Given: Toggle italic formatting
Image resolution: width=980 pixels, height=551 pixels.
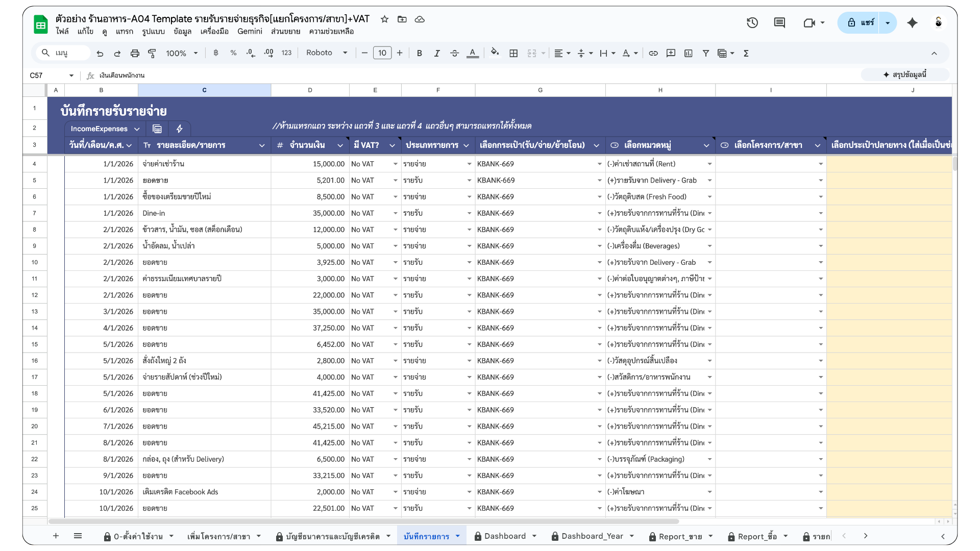Looking at the screenshot, I should click(437, 53).
